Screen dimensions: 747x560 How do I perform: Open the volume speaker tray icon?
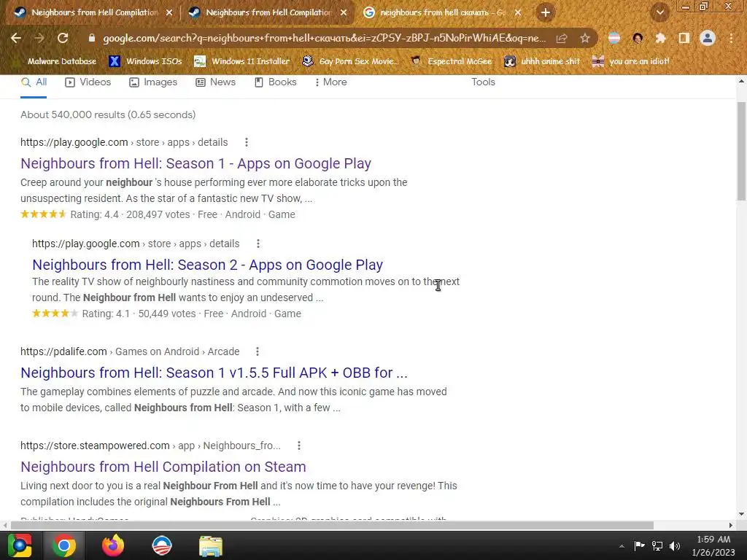click(675, 545)
